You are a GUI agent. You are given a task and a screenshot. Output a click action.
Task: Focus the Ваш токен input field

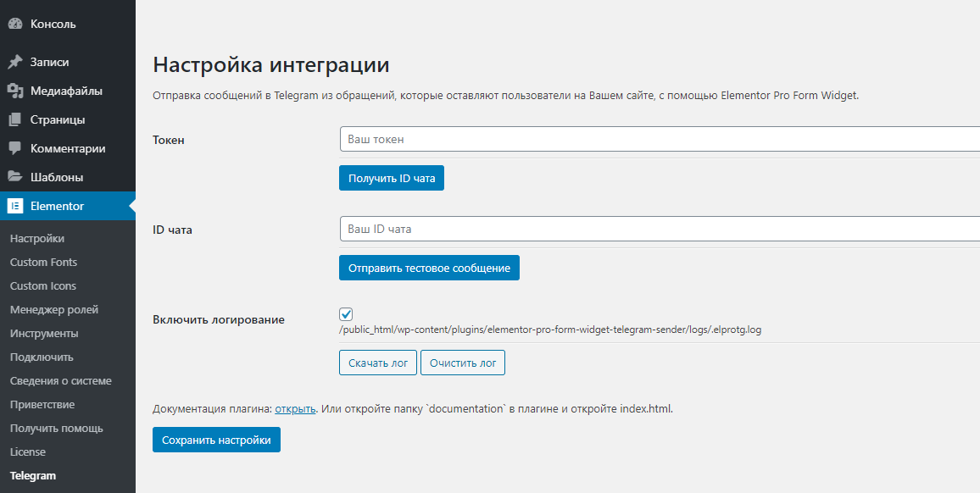[660, 139]
